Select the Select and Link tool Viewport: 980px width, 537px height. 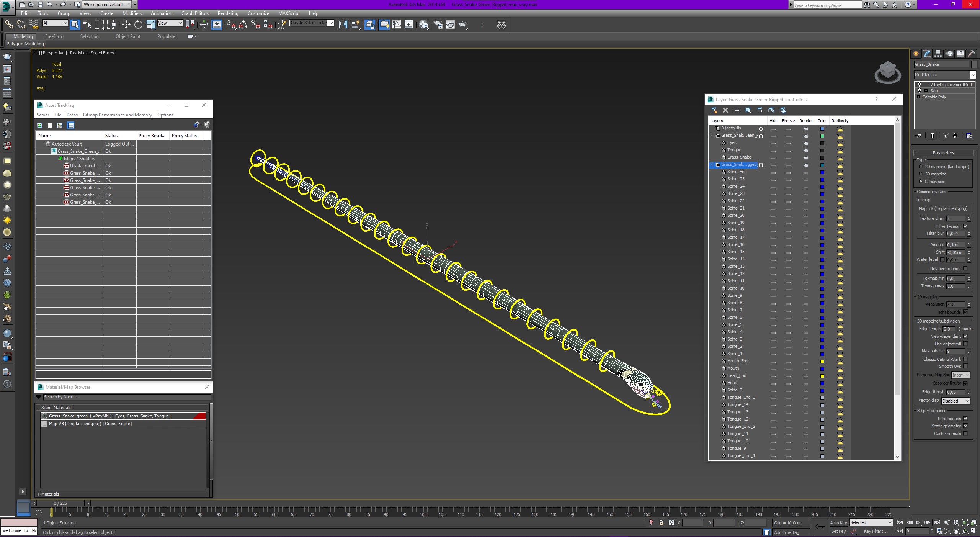tap(8, 25)
